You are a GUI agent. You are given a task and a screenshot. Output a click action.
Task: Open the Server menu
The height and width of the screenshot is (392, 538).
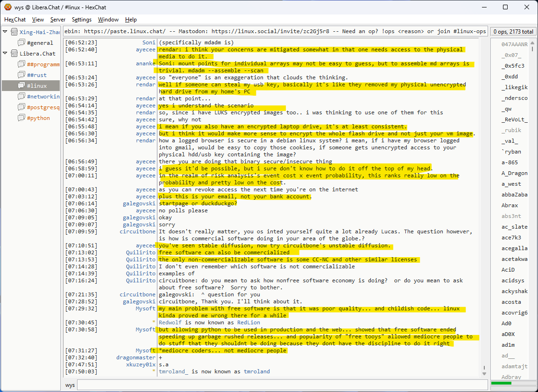click(x=58, y=20)
